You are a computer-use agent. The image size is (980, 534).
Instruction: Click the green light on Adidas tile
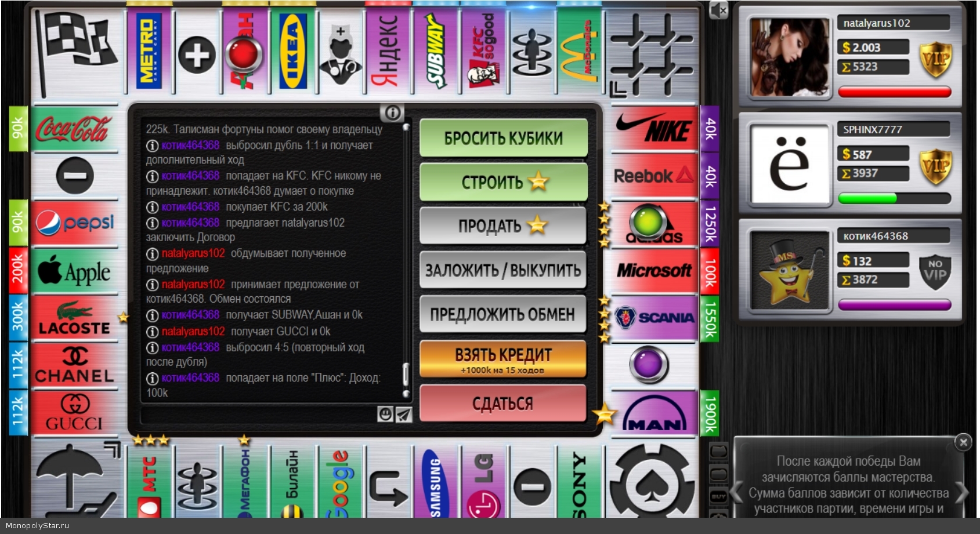[648, 221]
